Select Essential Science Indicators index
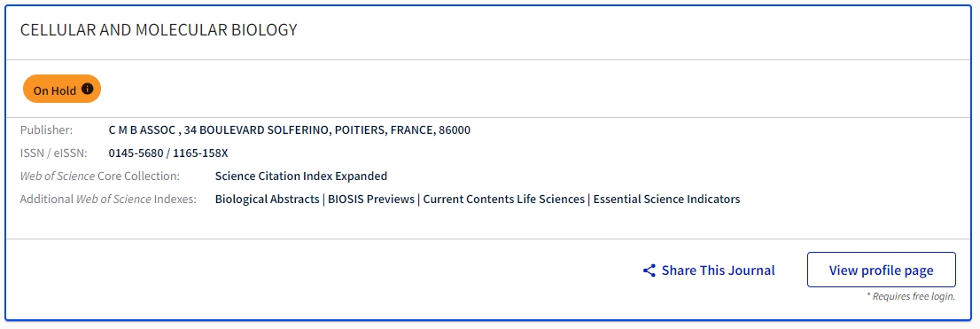The height and width of the screenshot is (329, 980). coord(667,199)
